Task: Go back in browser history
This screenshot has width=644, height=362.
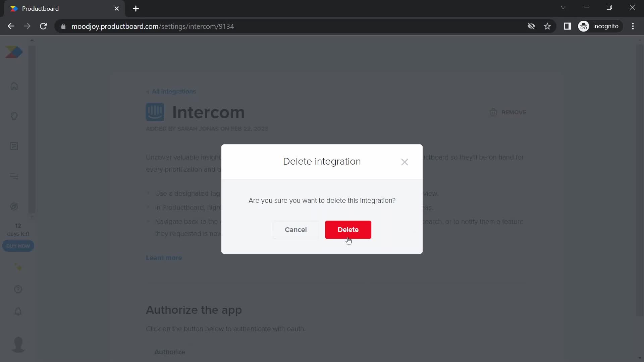Action: click(x=11, y=26)
